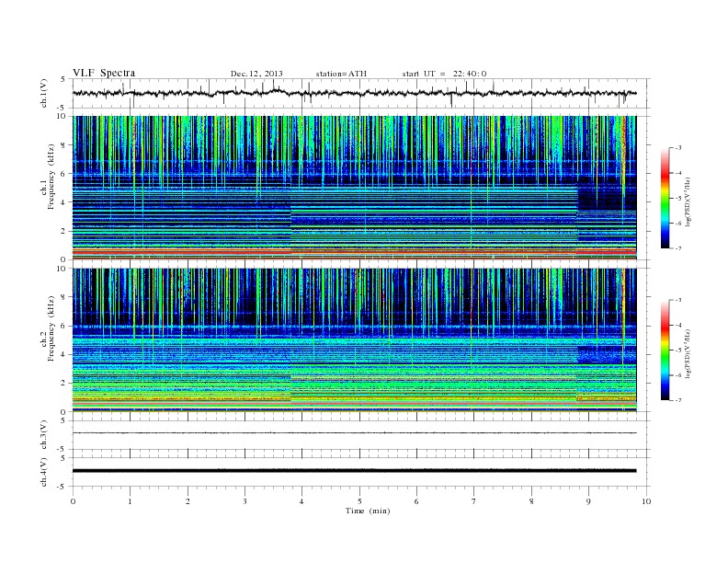
Task: Click the "9" tick on the time axis
Action: tap(588, 501)
